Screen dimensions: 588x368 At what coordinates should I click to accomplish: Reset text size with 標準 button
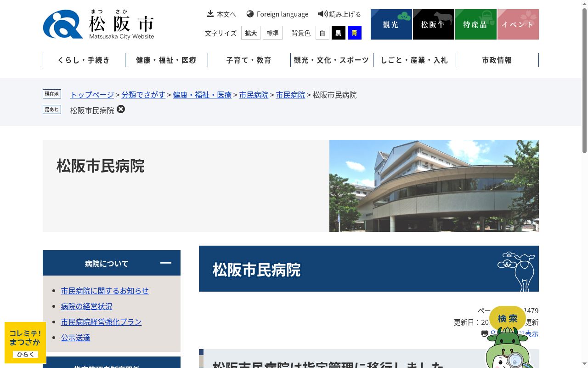272,33
